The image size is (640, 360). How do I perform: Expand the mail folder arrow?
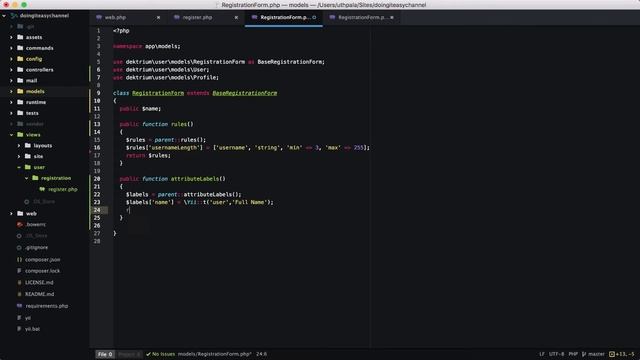[11, 80]
